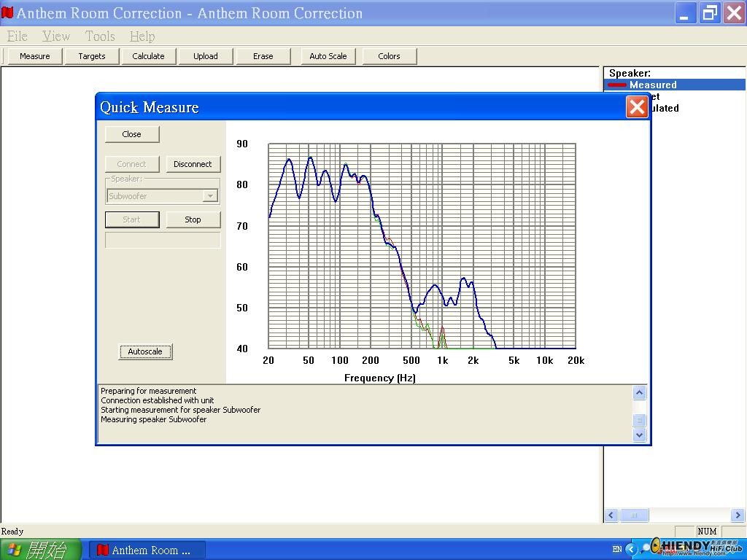Open the File menu
Screen dimensions: 747x560
(18, 36)
